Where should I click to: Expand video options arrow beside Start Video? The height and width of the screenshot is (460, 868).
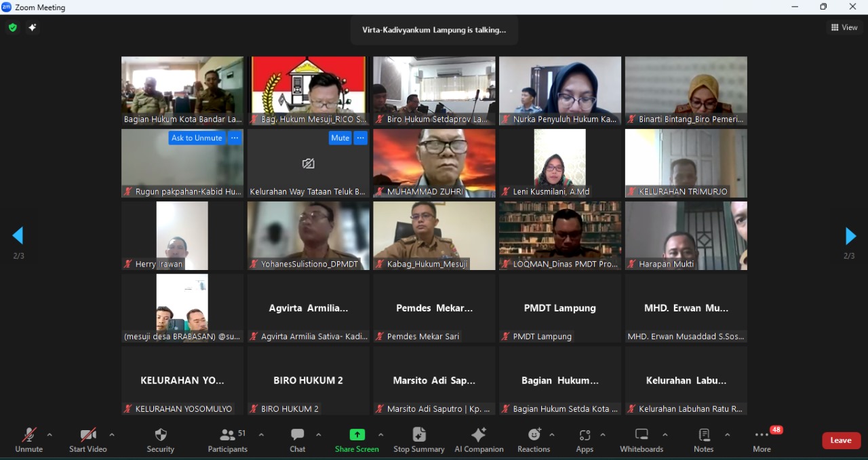112,435
